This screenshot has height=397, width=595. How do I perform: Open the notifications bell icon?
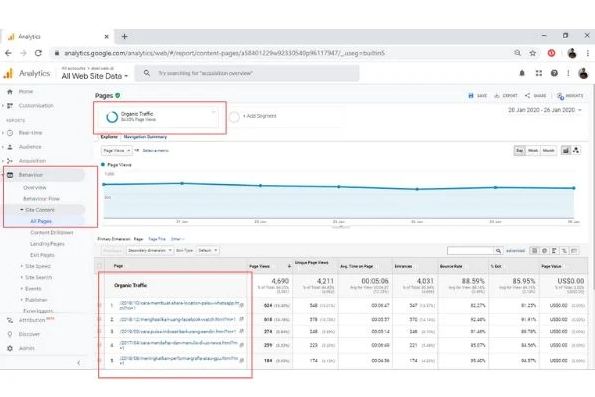click(522, 73)
